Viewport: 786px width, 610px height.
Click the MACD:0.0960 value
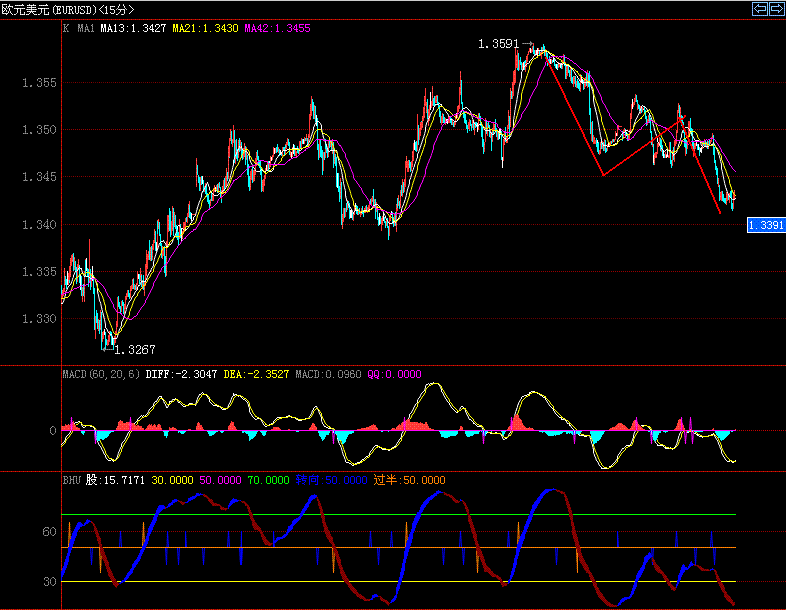pos(328,374)
